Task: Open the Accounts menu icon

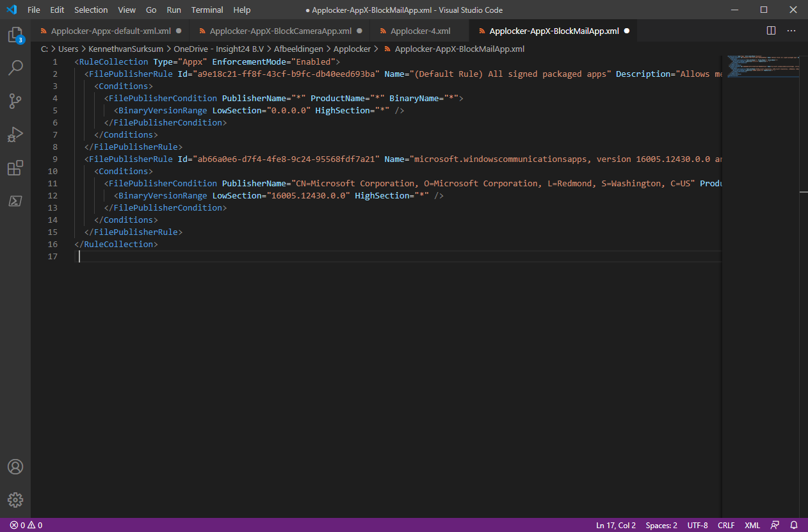Action: tap(15, 467)
